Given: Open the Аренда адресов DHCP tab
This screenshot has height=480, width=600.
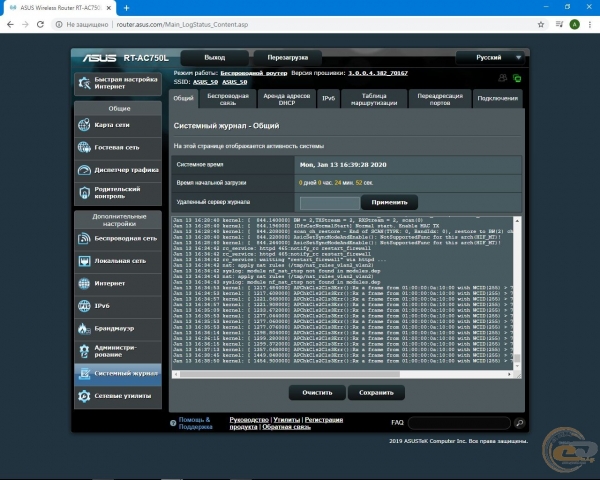Looking at the screenshot, I should 287,99.
